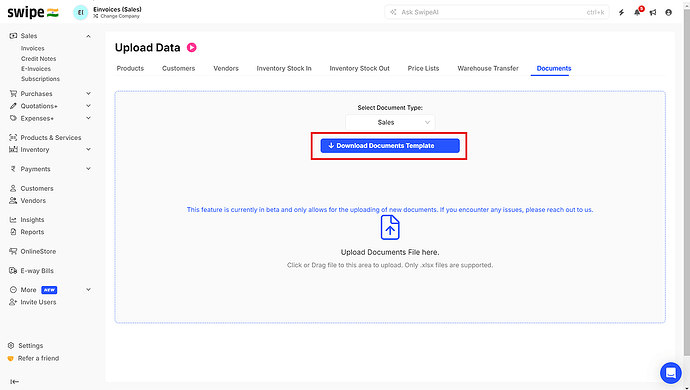This screenshot has width=690, height=390.
Task: Click the Purchases cart icon
Action: [13, 94]
